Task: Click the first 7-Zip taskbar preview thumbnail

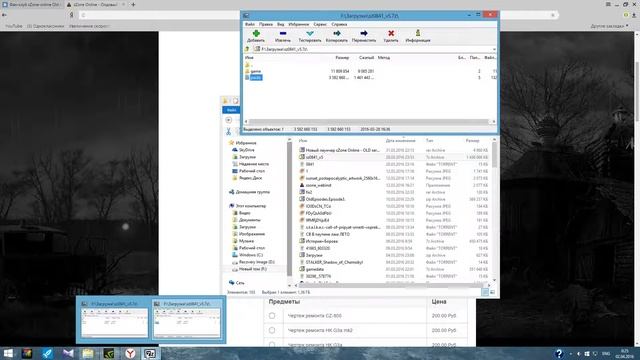Action: 114,320
